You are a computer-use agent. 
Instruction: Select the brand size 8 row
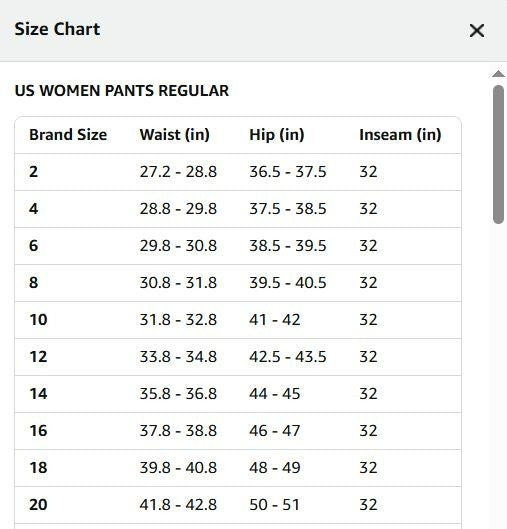238,283
